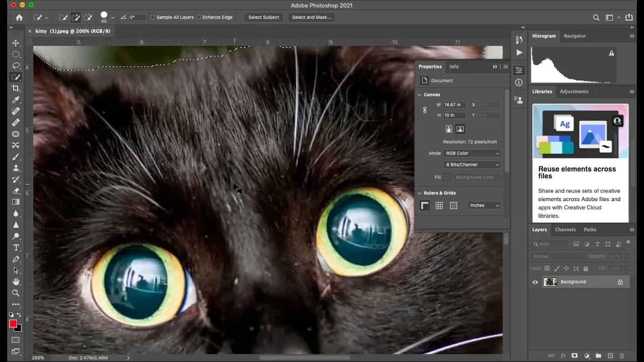Select the Brush tool

pos(16,157)
